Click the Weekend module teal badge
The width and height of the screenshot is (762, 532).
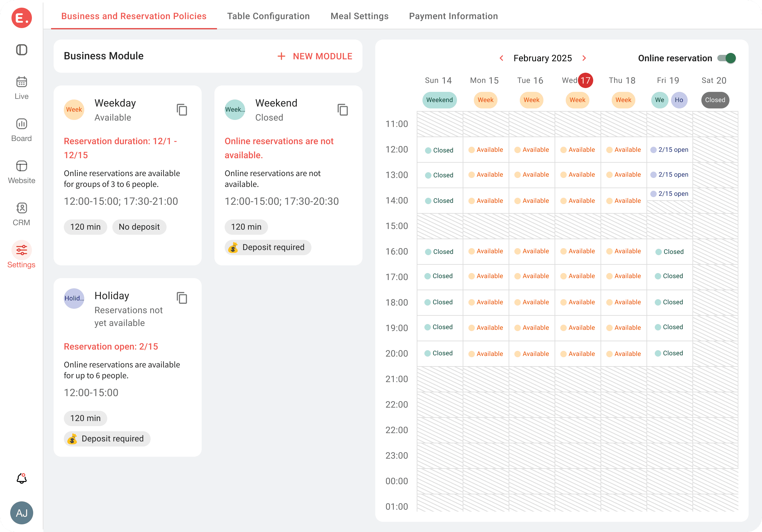[235, 109]
